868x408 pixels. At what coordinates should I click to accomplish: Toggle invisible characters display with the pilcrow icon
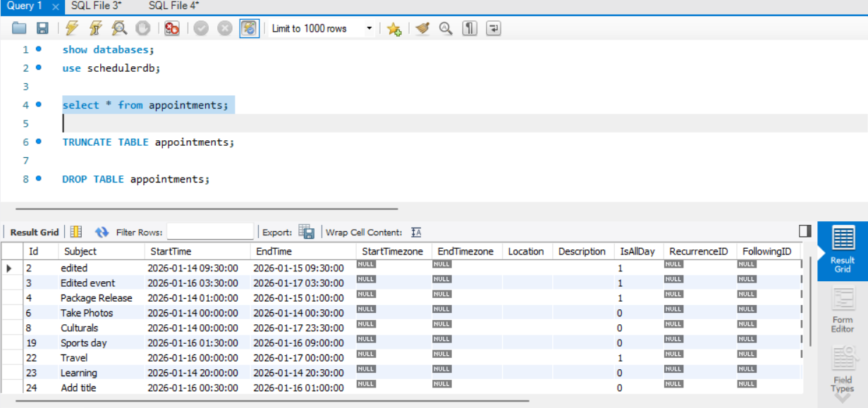pyautogui.click(x=469, y=28)
